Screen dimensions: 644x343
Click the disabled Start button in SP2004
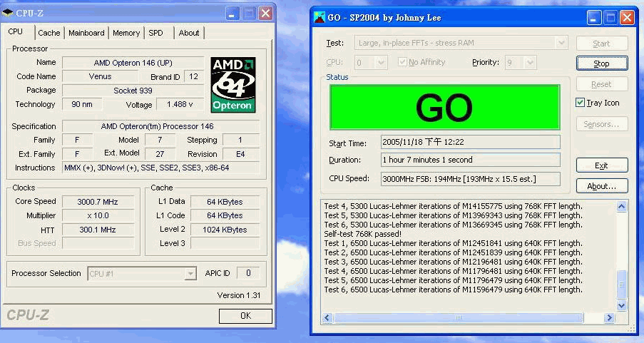pyautogui.click(x=602, y=43)
